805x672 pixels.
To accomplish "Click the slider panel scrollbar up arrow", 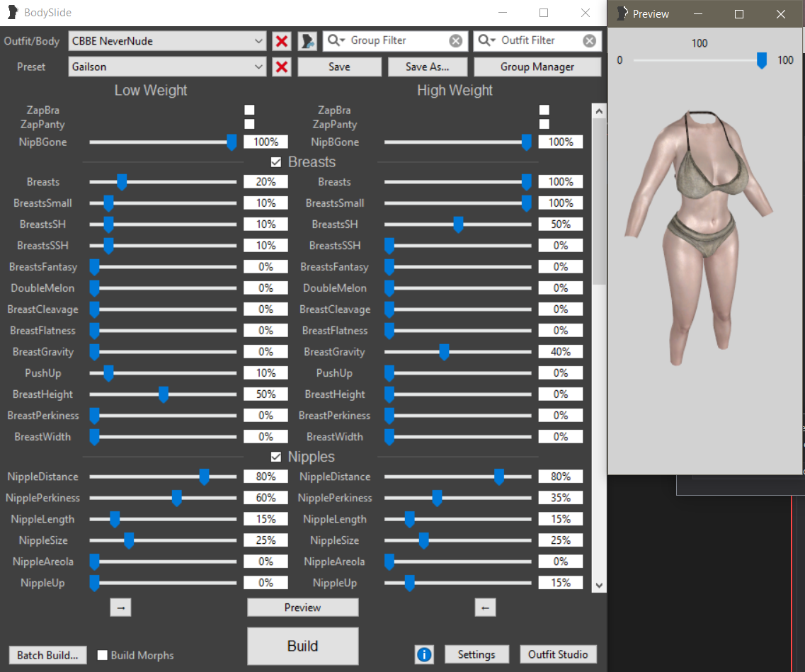I will [598, 111].
